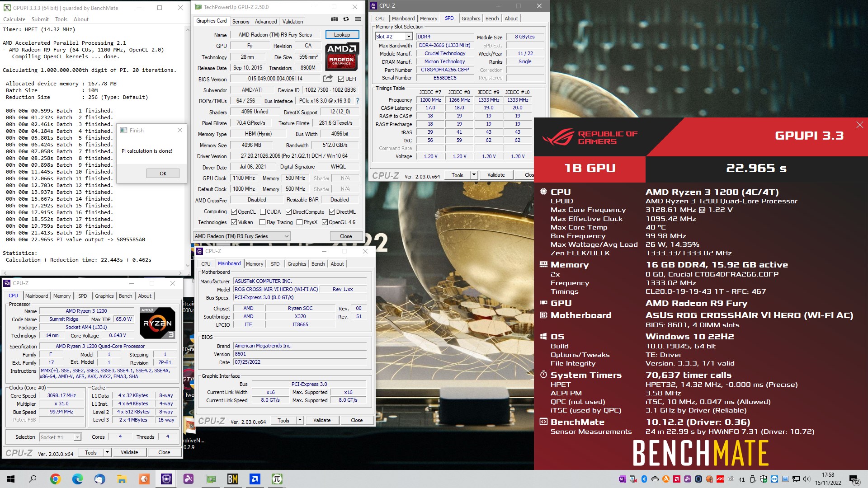Click Validate in CPU-Z SPD window
Image resolution: width=868 pixels, height=488 pixels.
coord(496,175)
